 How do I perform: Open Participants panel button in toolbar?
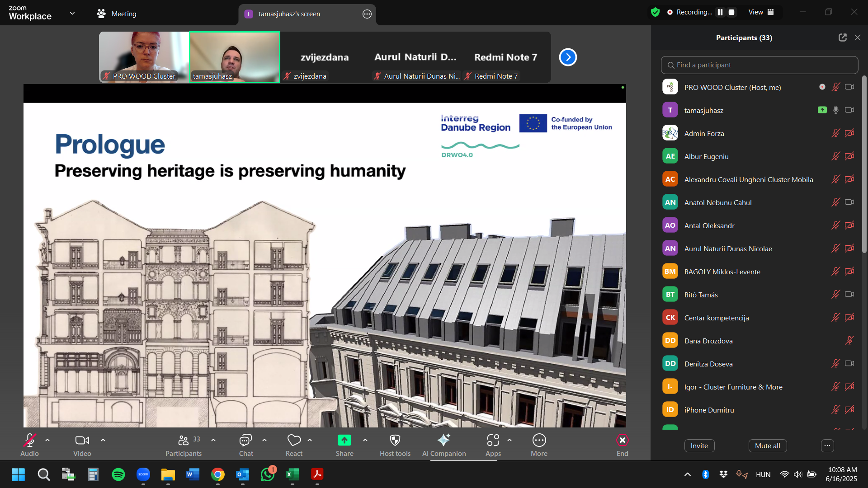point(184,445)
